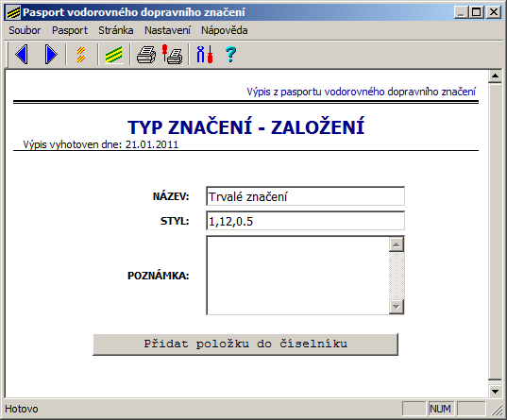Open print setup with the printer-screwdriver icon
Viewport: 507px width, 420px height.
click(173, 55)
